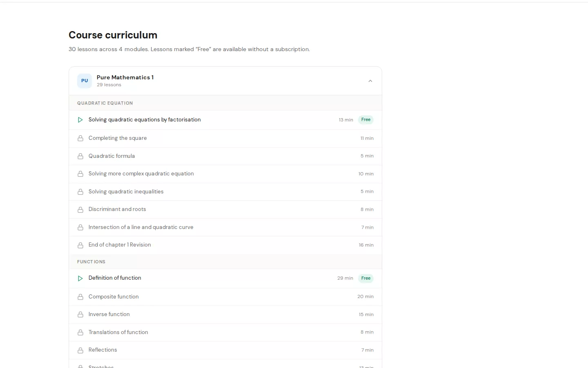Click the lock icon for Solving quadratic inequalities
Viewport: 588px width, 368px height.
click(80, 192)
